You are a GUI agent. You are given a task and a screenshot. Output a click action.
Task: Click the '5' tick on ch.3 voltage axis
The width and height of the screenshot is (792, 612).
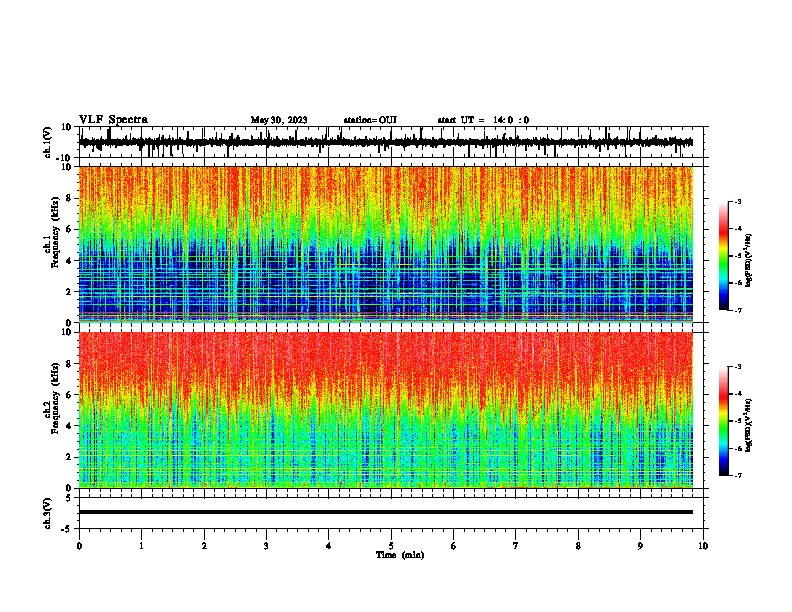pyautogui.click(x=69, y=497)
